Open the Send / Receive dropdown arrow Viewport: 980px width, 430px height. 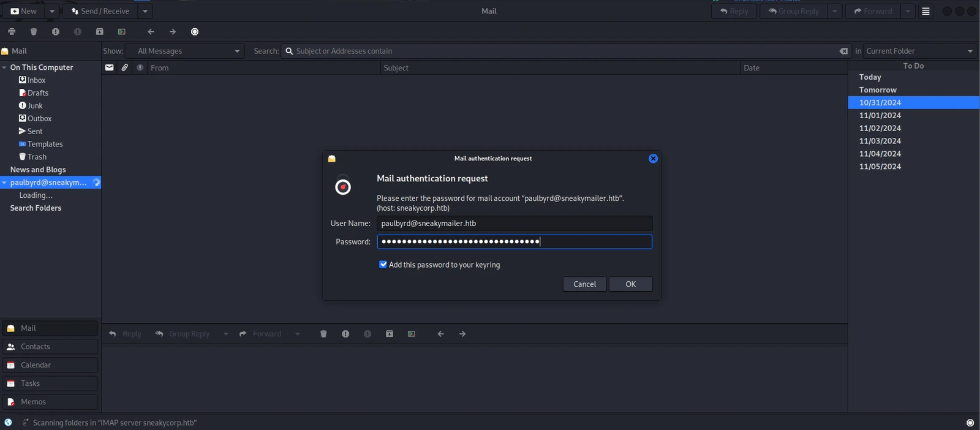coord(145,11)
